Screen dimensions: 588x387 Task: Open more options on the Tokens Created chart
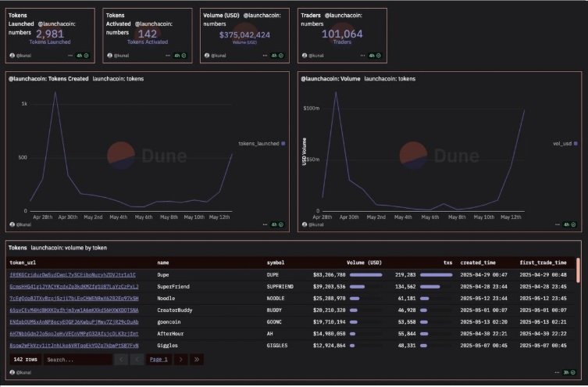coord(265,224)
